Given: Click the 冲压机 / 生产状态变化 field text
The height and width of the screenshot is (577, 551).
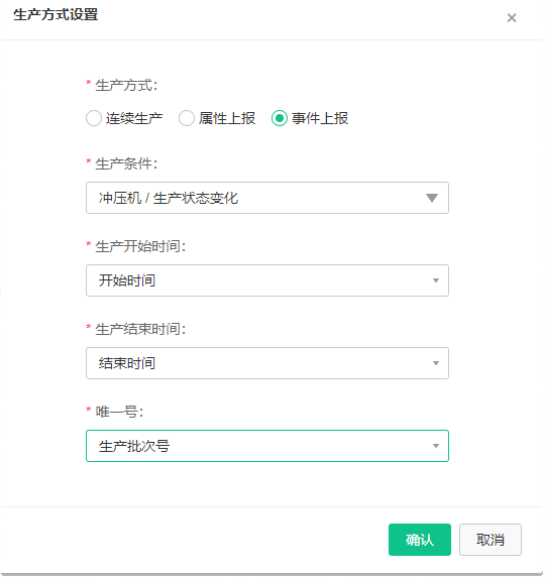Looking at the screenshot, I should (169, 198).
